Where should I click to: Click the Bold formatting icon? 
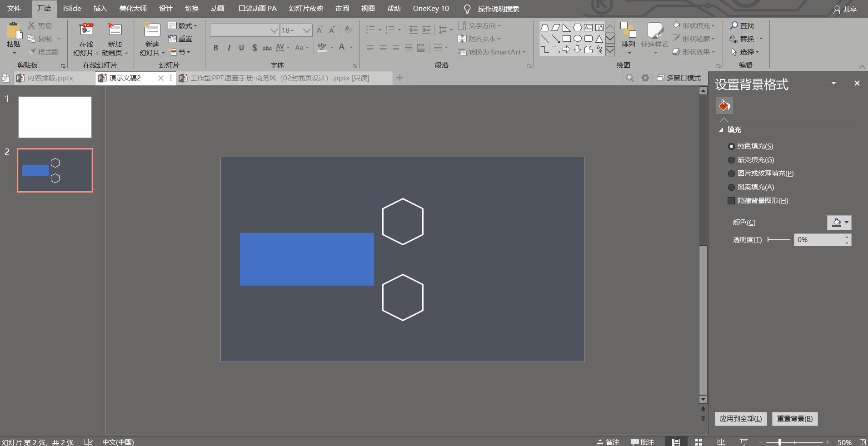216,48
